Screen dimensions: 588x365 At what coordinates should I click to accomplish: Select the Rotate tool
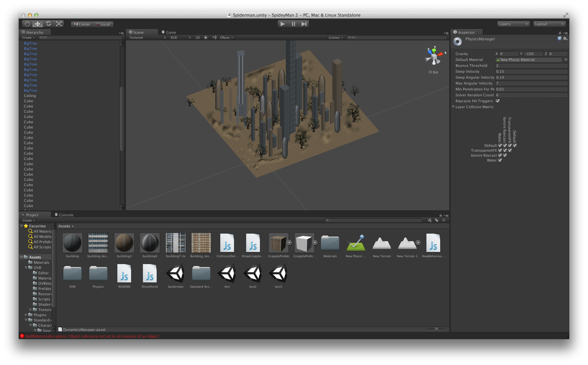[x=48, y=24]
